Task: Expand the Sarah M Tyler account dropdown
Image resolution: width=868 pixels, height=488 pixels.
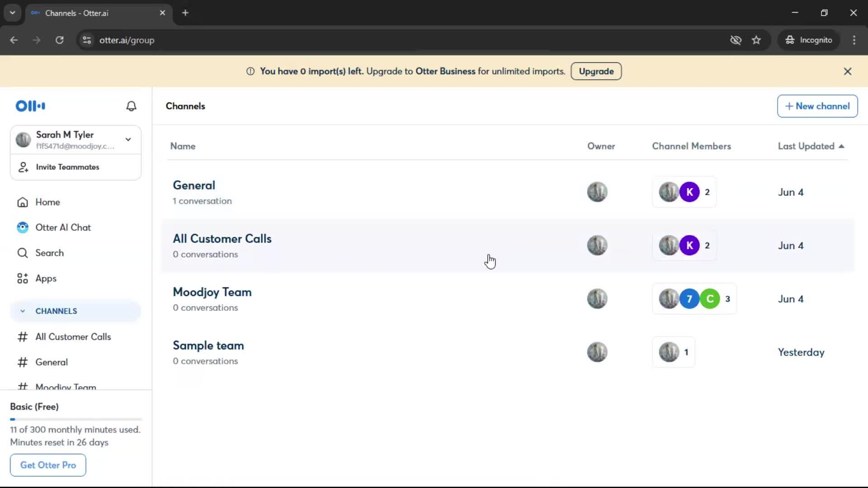Action: coord(128,139)
